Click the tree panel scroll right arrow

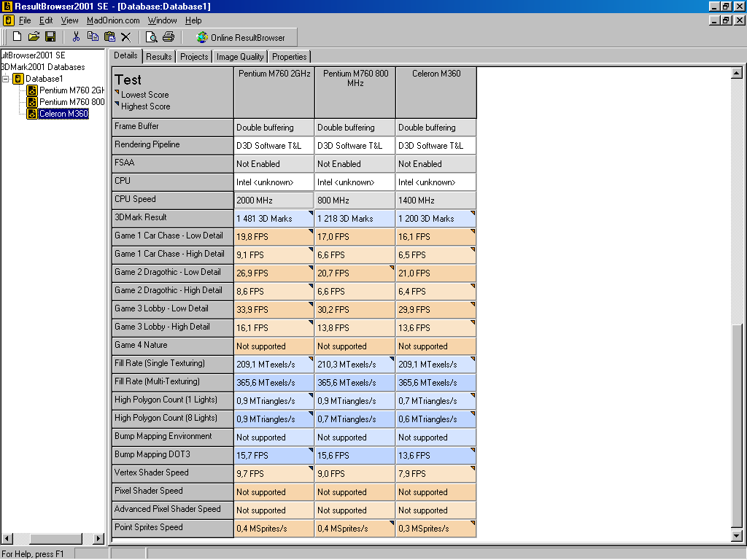tap(98, 539)
